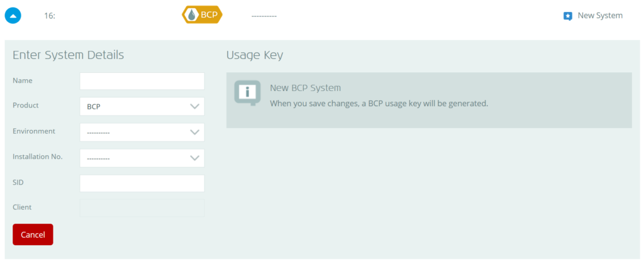Click the row number 16 label
This screenshot has height=262, width=644.
tap(50, 16)
